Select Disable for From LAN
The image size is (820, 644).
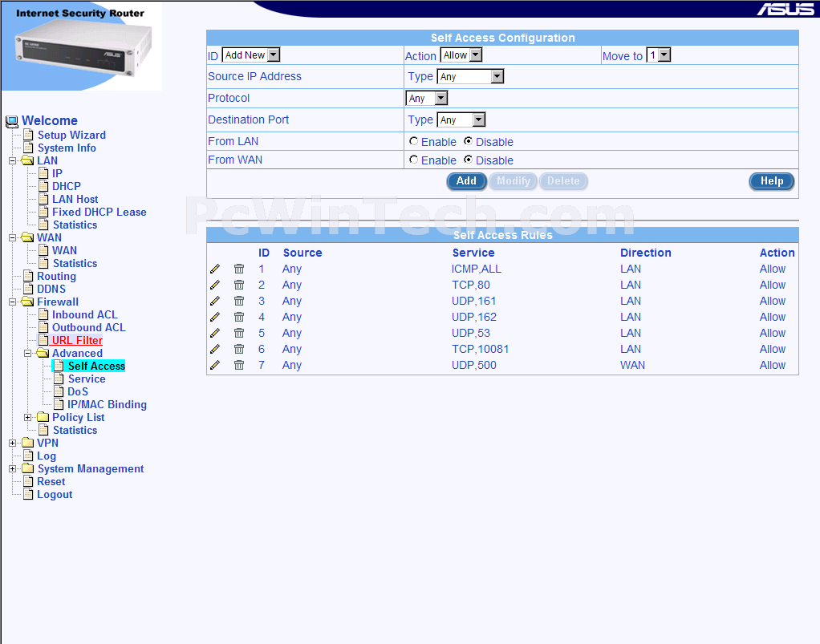click(x=468, y=141)
